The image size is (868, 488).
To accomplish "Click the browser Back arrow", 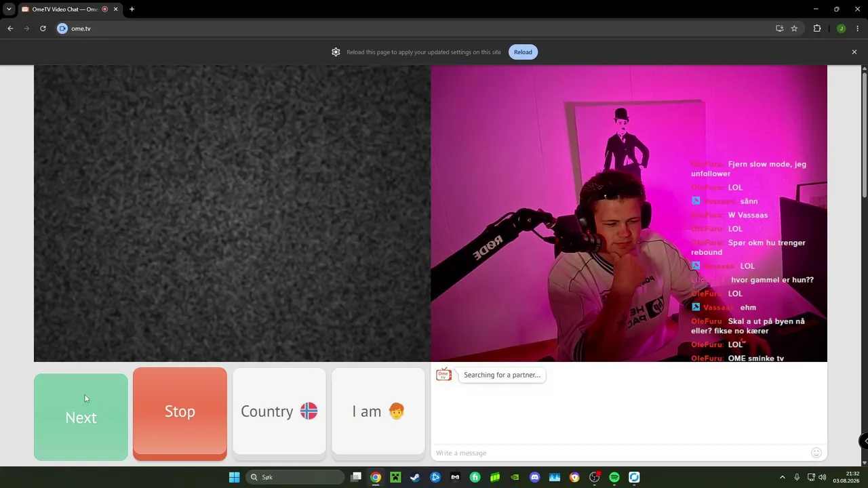I will 10,28.
